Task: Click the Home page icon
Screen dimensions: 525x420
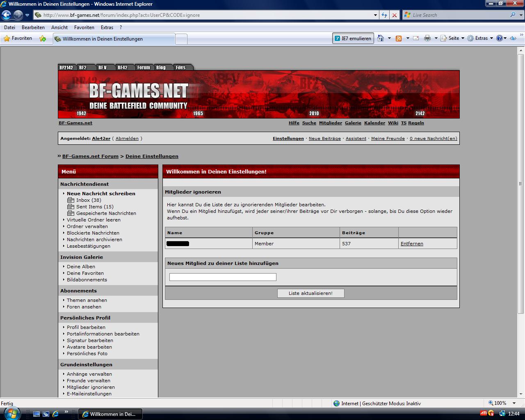Action: (380, 38)
